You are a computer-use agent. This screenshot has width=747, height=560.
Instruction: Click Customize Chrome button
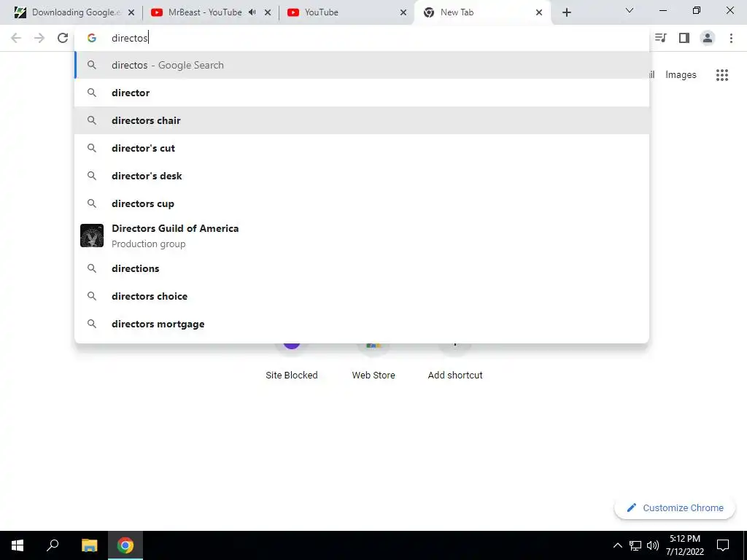675,507
